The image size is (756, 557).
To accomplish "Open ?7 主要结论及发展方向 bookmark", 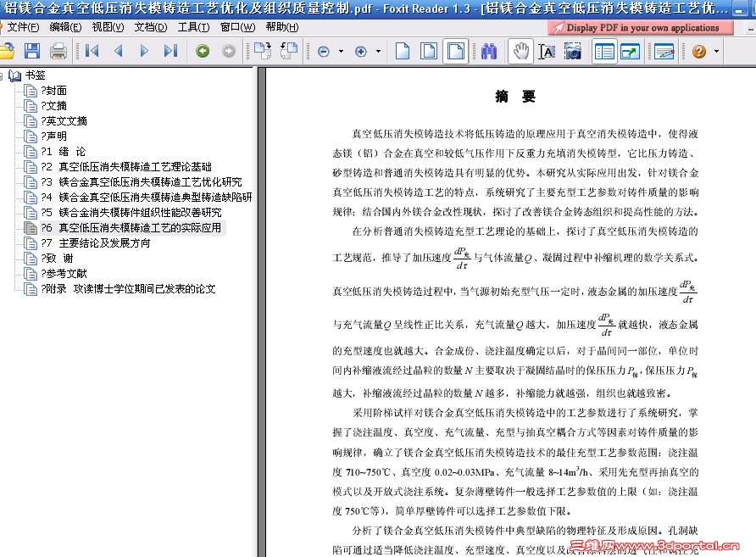I will pyautogui.click(x=96, y=243).
